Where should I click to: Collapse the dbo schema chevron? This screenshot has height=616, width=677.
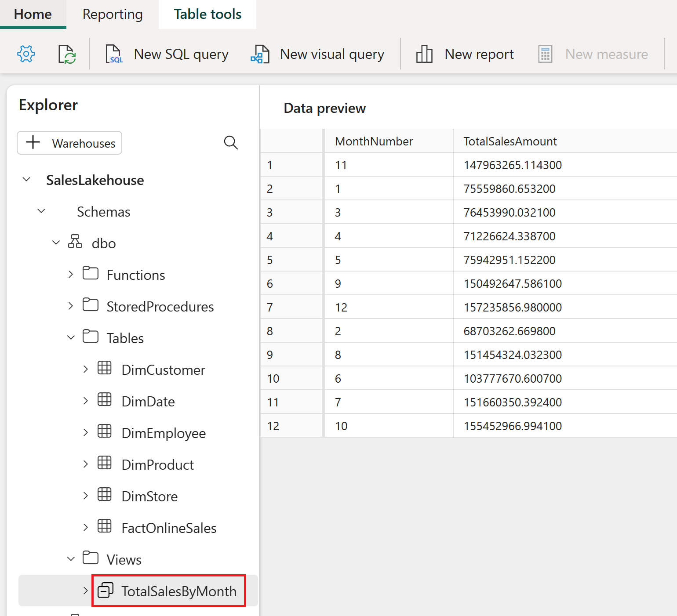point(56,243)
